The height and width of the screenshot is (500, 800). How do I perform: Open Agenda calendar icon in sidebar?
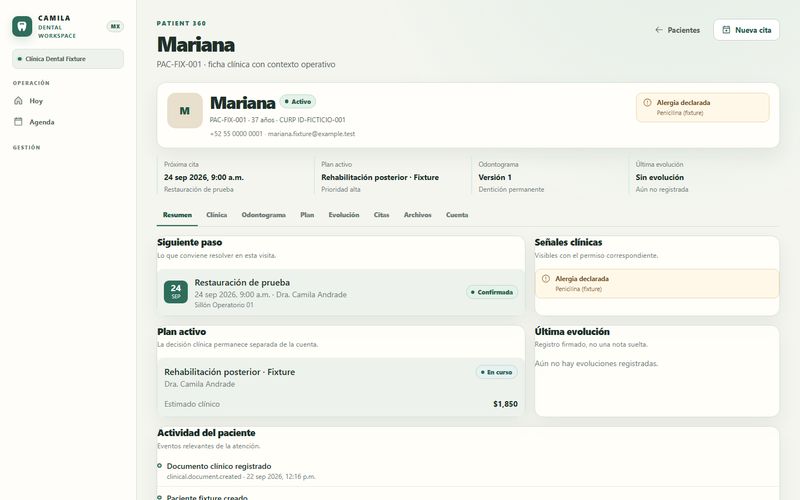18,121
